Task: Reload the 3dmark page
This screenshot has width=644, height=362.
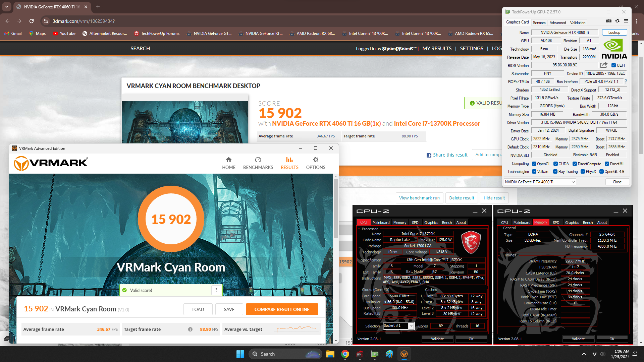Action: click(x=32, y=21)
